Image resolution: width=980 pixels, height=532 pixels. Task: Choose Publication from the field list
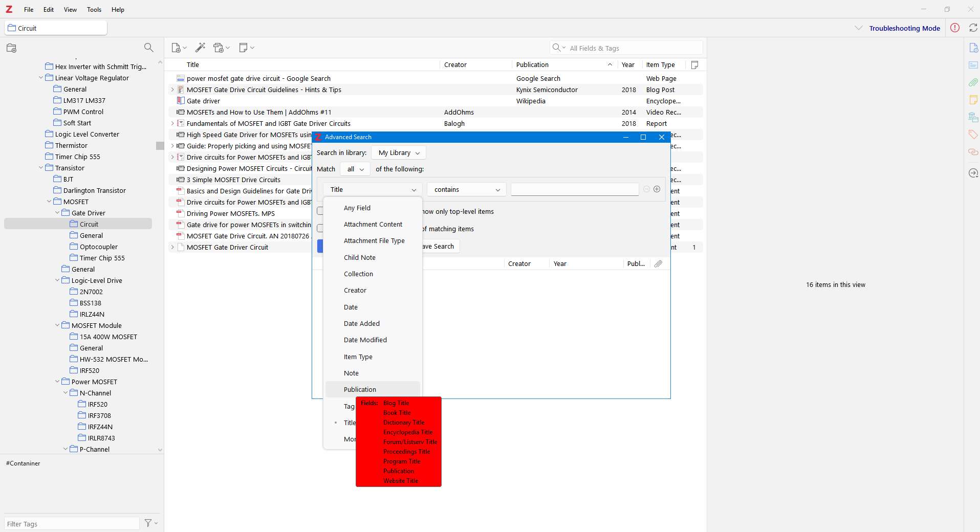coord(373,390)
